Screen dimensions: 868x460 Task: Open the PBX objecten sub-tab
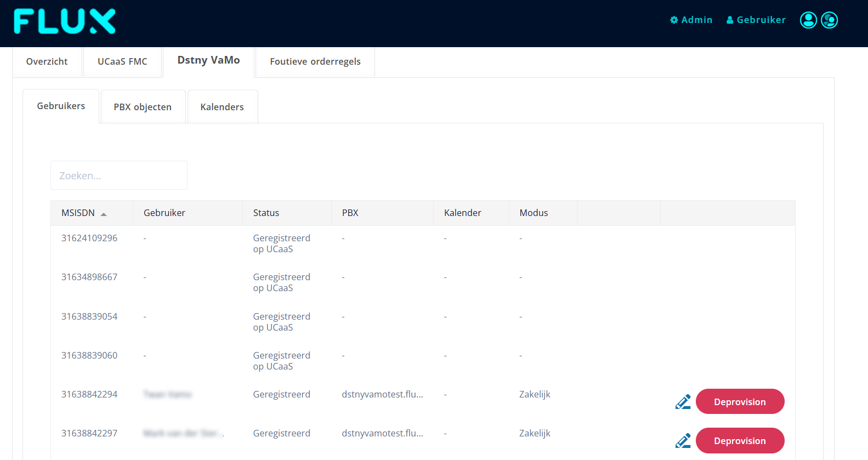click(143, 107)
